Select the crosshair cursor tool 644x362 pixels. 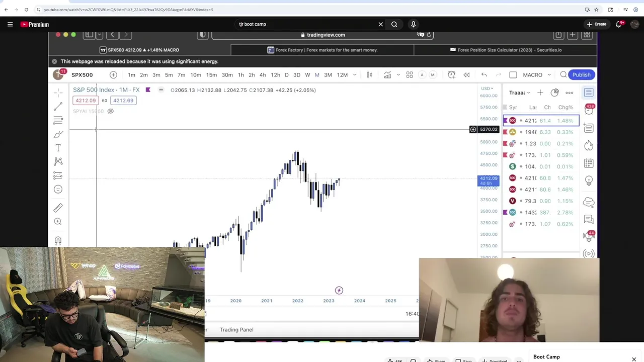tap(58, 93)
